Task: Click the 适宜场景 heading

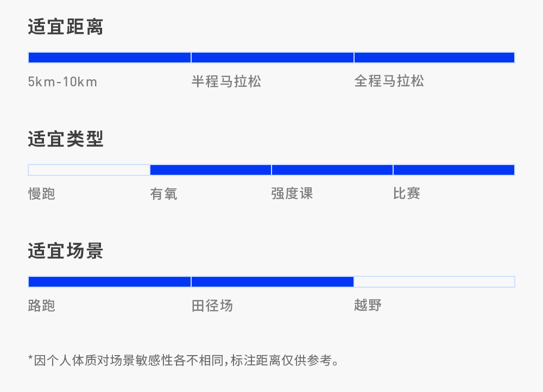Action: (x=66, y=251)
